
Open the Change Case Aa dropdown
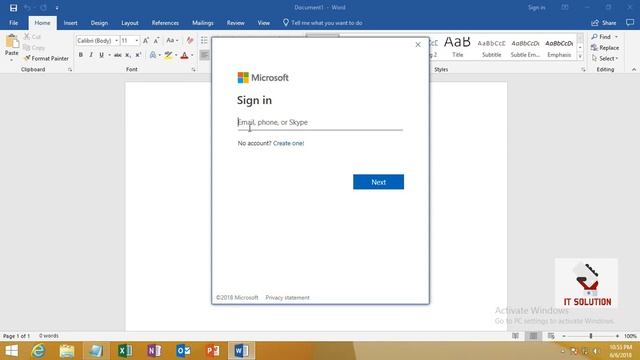[x=172, y=40]
